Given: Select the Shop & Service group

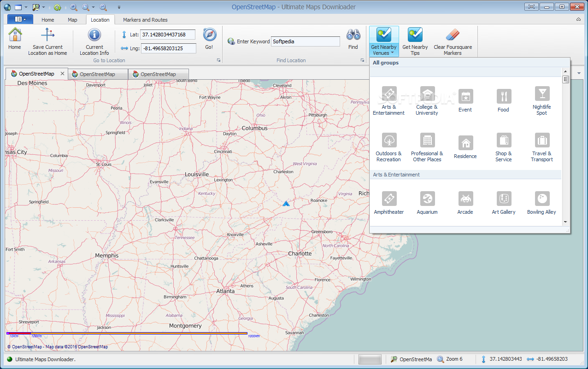Looking at the screenshot, I should click(x=504, y=147).
